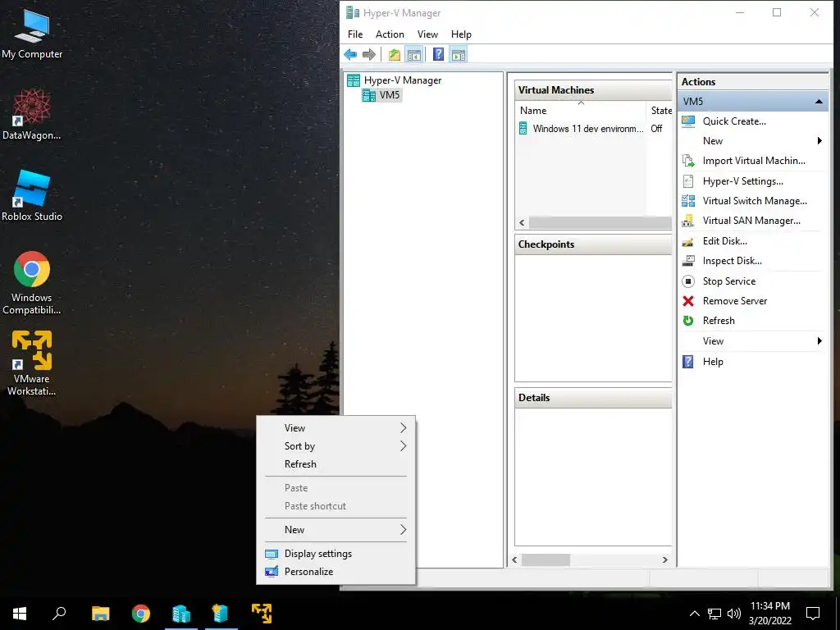Expand the New submenu arrow in Actions
The width and height of the screenshot is (840, 630).
click(x=819, y=141)
